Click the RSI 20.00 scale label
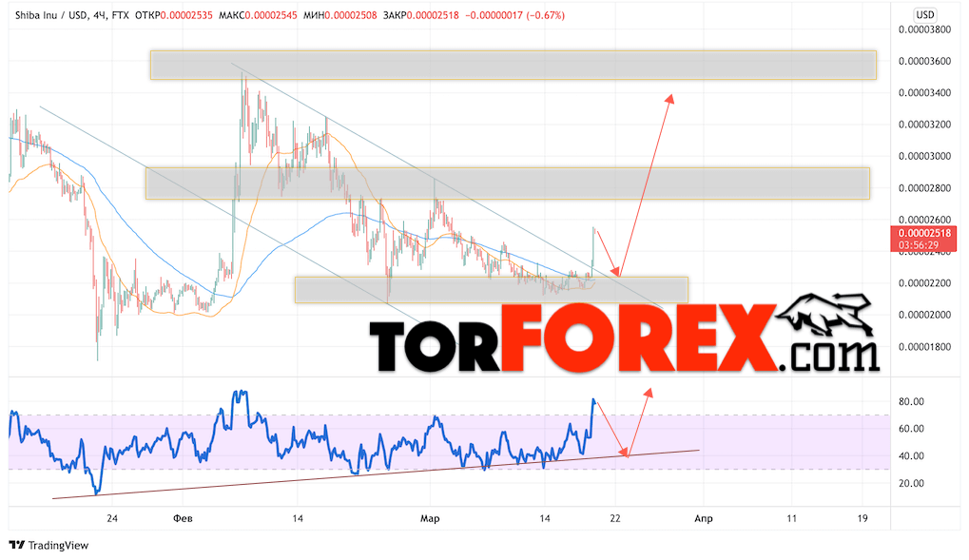Screen dimensions: 969x560 coord(911,483)
